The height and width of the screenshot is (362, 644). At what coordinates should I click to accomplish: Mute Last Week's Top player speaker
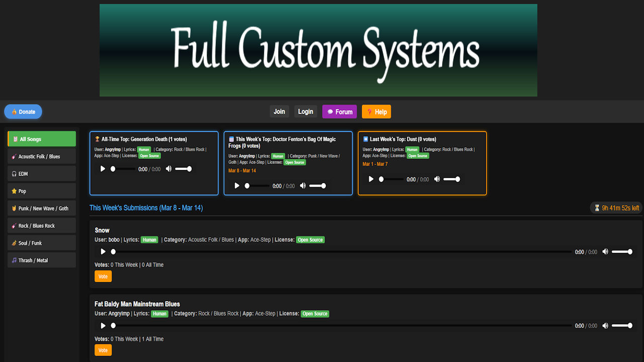point(437,179)
